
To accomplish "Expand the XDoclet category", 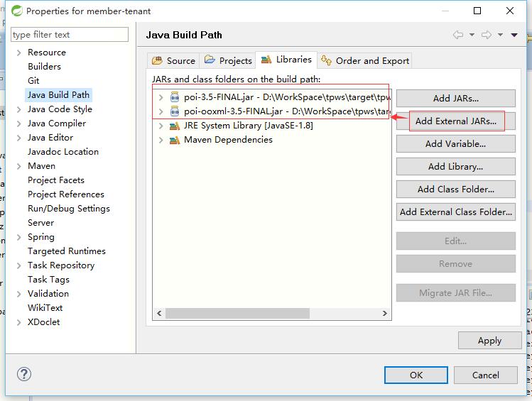I will 19,322.
